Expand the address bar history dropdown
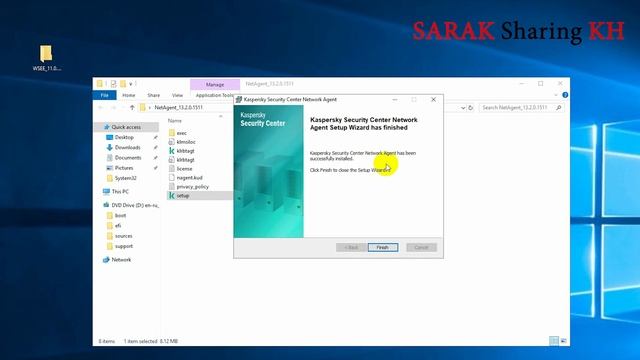 (x=463, y=108)
